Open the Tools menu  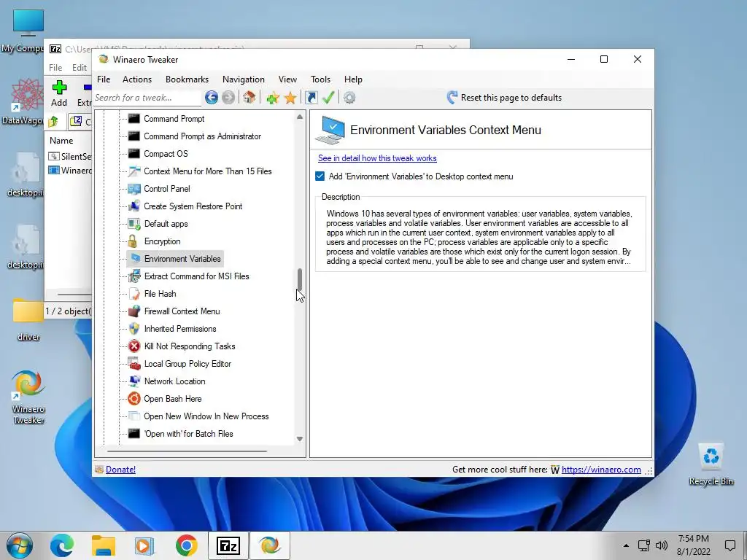321,79
